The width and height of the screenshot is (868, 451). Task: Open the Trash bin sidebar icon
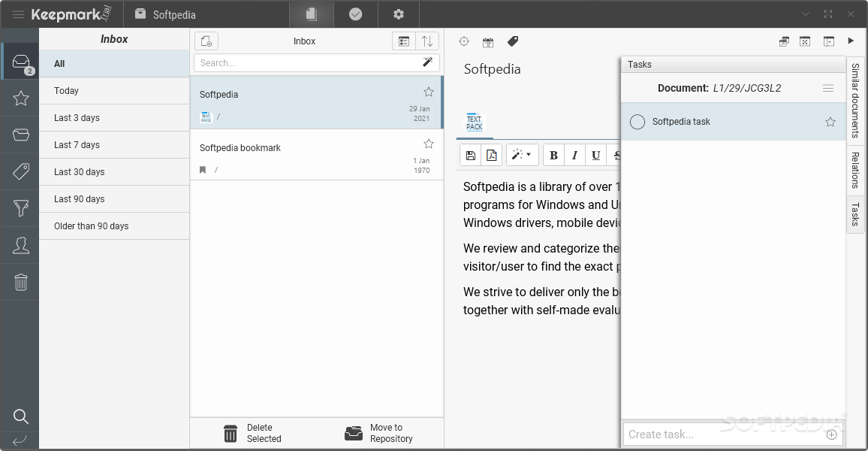point(21,282)
